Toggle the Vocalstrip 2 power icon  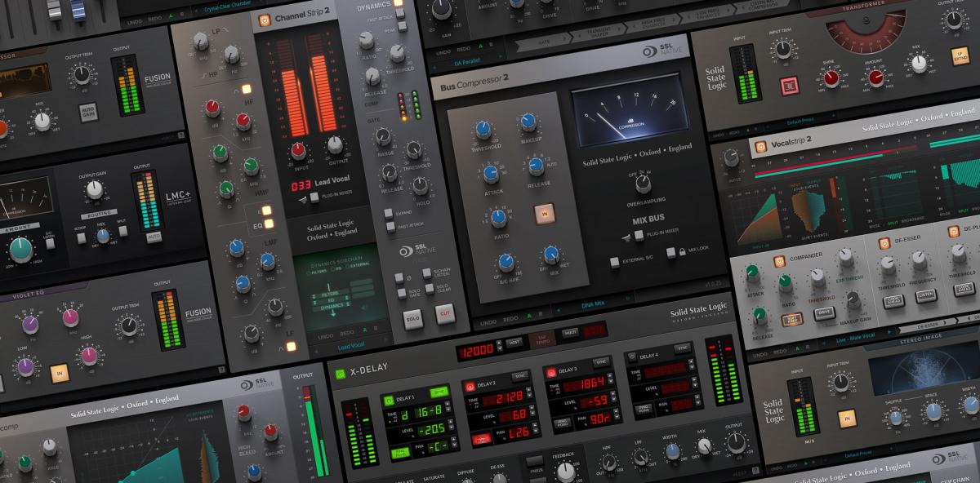pyautogui.click(x=761, y=148)
